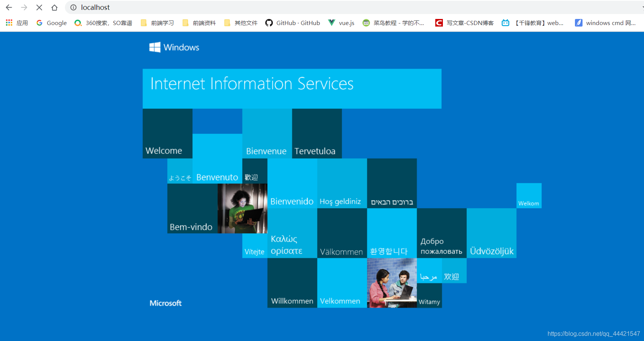644x341 pixels.
Task: Click the Üdvözöljük tile
Action: [x=491, y=233]
